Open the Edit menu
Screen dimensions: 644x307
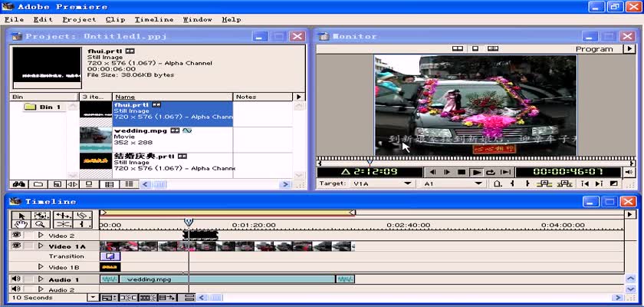point(43,19)
